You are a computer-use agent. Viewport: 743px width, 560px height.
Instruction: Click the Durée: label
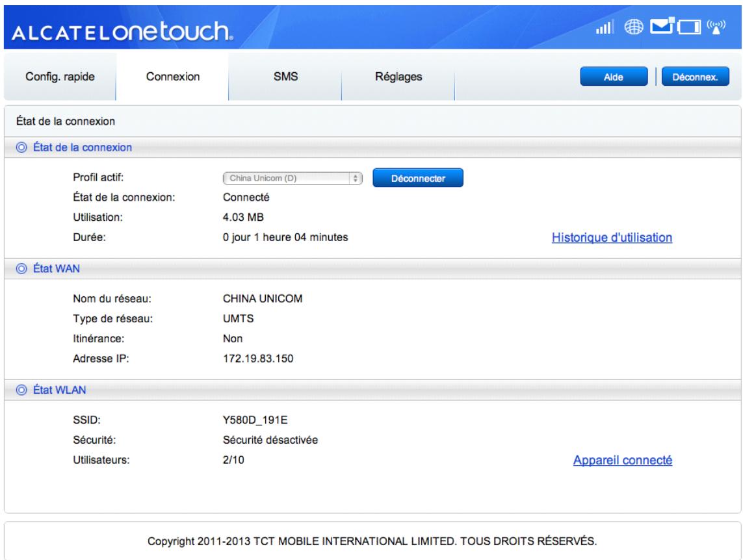(x=90, y=237)
